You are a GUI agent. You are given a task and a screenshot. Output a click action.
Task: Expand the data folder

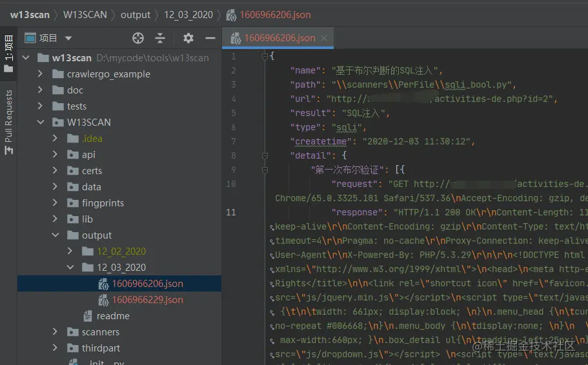[x=55, y=186]
